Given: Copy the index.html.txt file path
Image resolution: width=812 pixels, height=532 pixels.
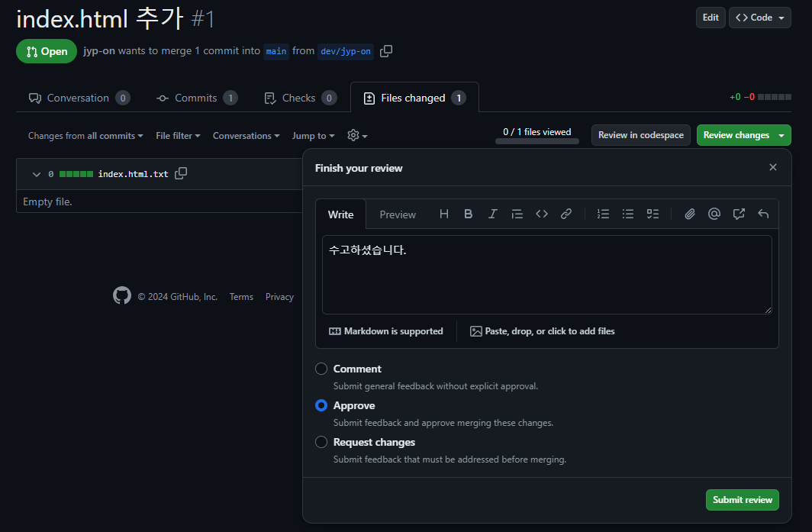Looking at the screenshot, I should point(181,173).
